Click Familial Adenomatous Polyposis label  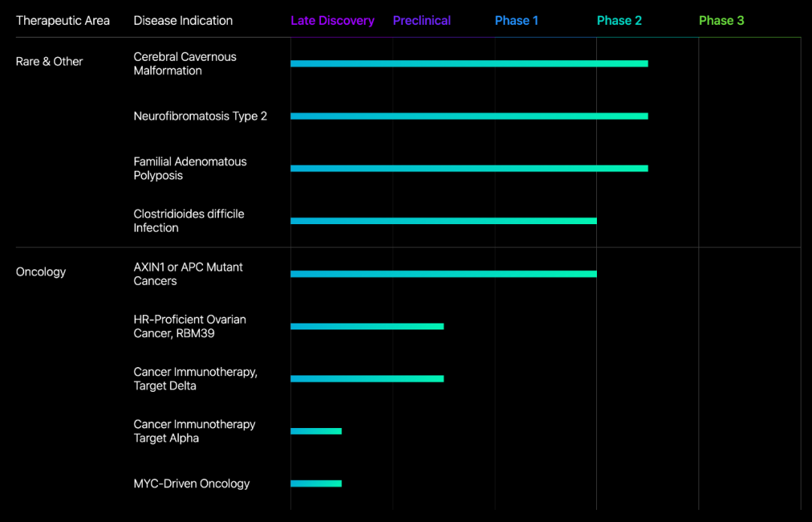[x=189, y=168]
